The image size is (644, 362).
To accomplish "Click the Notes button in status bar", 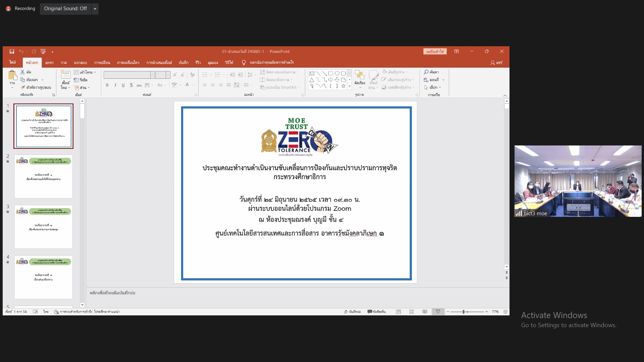I will click(352, 312).
